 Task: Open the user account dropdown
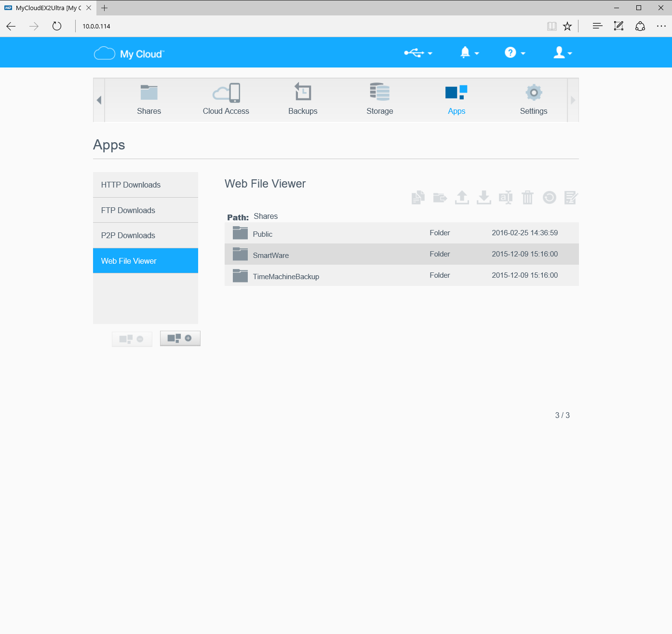(x=562, y=53)
